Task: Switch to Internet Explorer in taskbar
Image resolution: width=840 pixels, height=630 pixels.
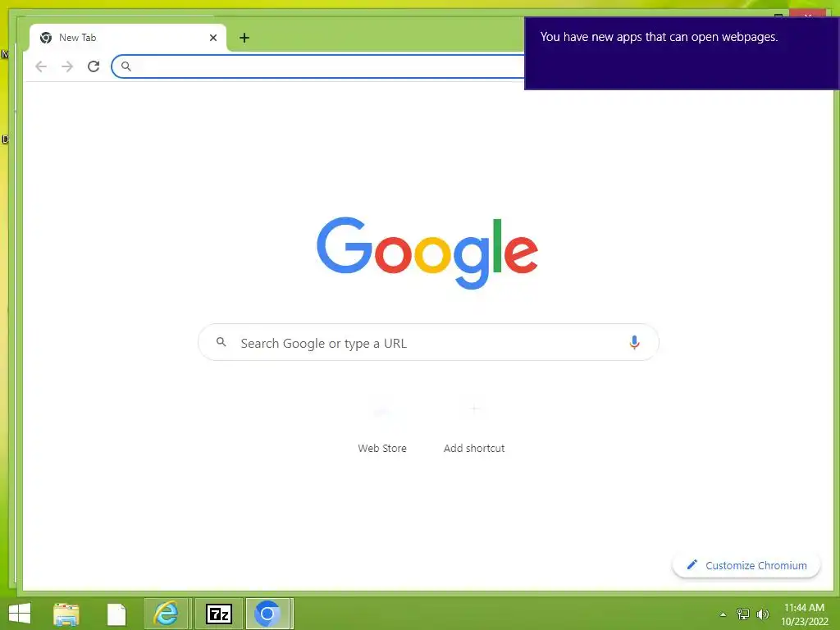Action: 167,614
